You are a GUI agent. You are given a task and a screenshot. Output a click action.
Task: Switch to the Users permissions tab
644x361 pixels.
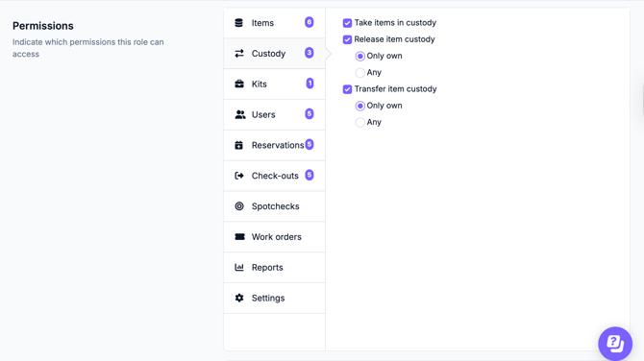coord(274,114)
